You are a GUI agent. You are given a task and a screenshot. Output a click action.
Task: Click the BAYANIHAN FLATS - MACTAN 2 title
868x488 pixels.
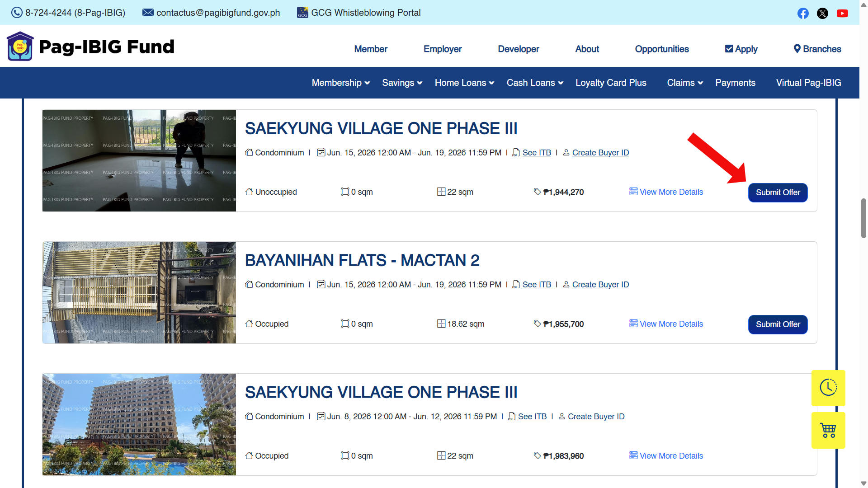pyautogui.click(x=362, y=260)
